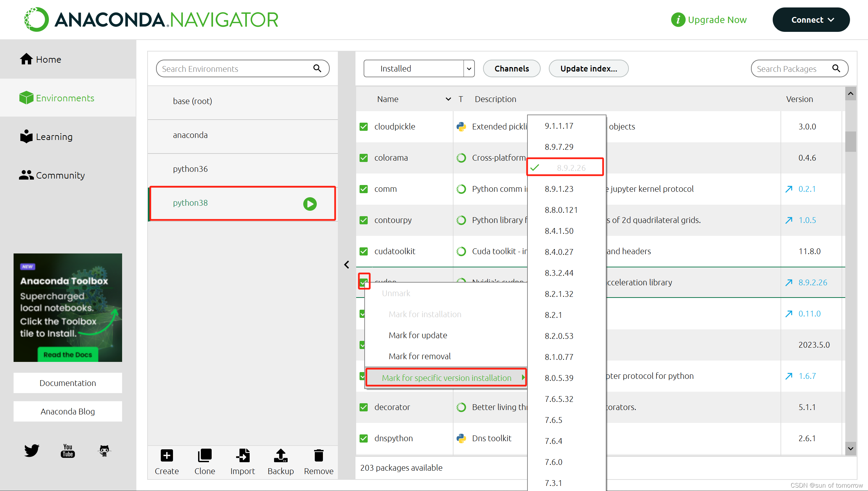Image resolution: width=868 pixels, height=491 pixels.
Task: Click the Channels button
Action: tap(512, 69)
